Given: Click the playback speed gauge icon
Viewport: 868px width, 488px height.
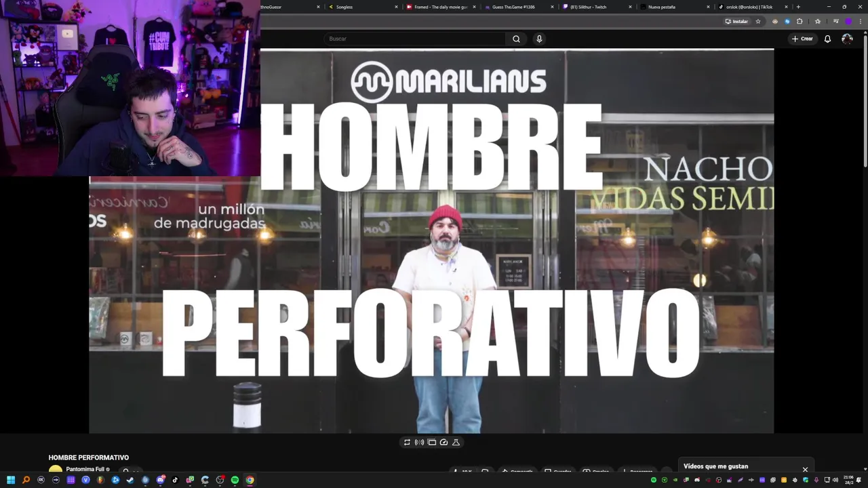Looking at the screenshot, I should (x=443, y=442).
